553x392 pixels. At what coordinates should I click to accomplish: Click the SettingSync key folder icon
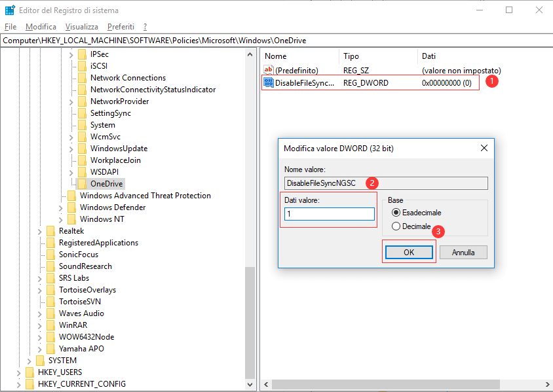click(83, 113)
